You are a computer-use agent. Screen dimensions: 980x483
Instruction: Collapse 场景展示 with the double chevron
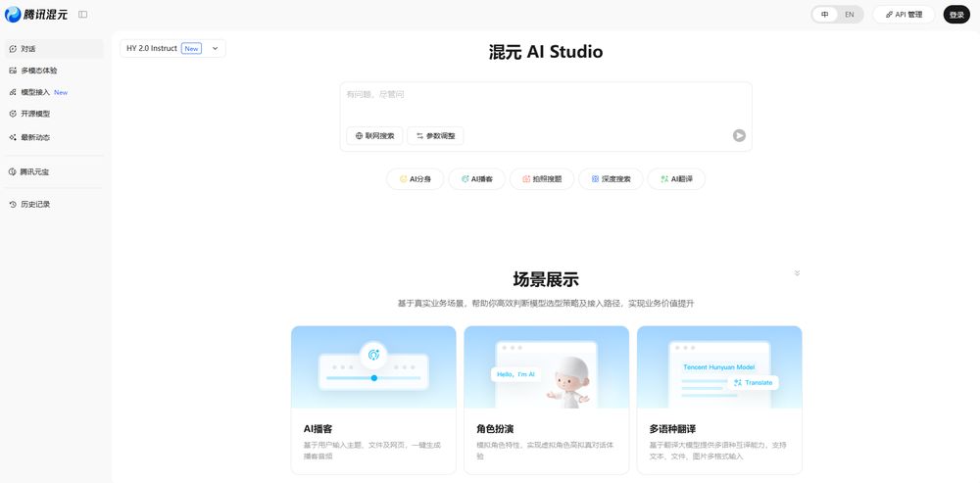[x=797, y=273]
